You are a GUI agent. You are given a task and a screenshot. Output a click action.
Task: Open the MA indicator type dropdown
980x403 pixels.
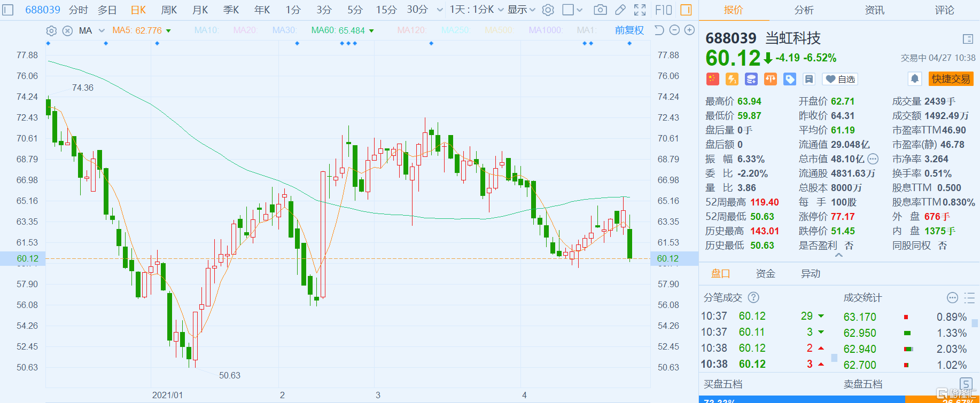pos(102,30)
